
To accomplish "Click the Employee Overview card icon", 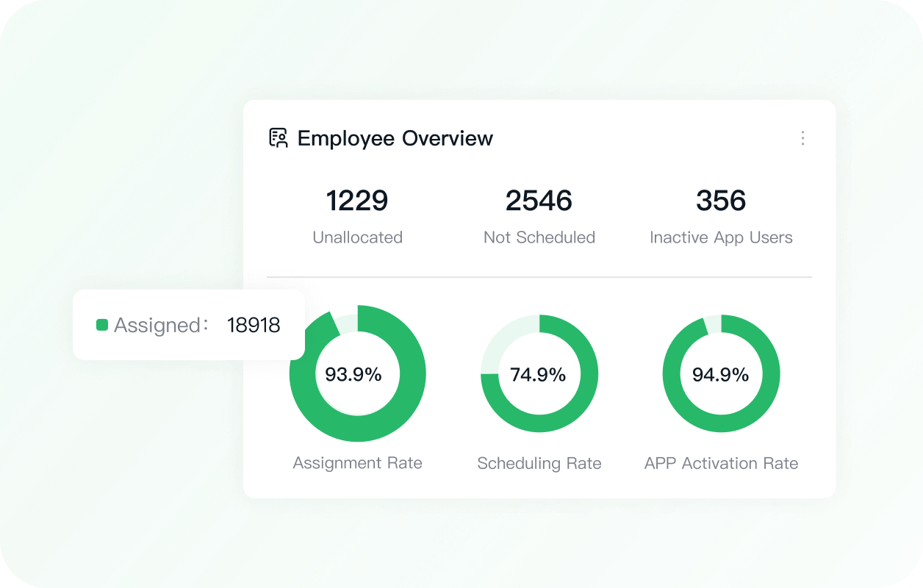I will pos(278,138).
